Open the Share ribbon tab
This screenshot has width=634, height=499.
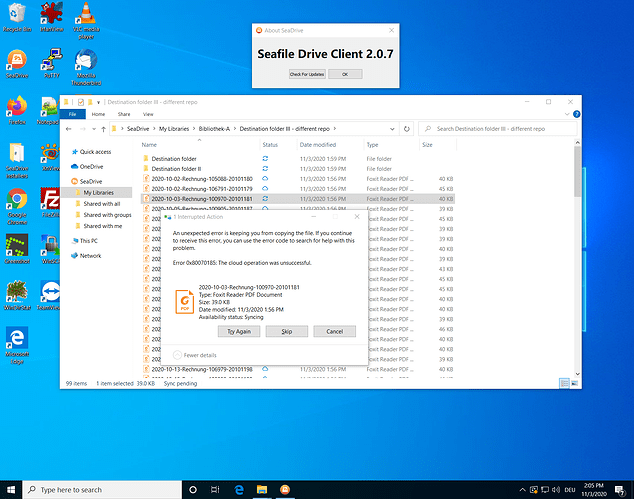(124, 114)
